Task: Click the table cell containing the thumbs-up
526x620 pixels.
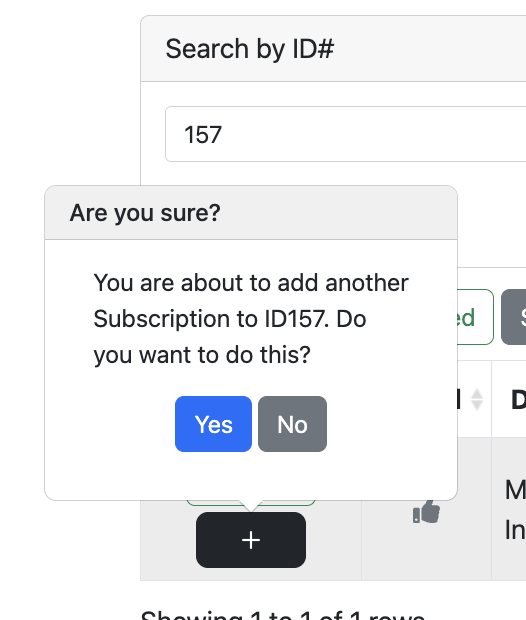Action: point(426,509)
